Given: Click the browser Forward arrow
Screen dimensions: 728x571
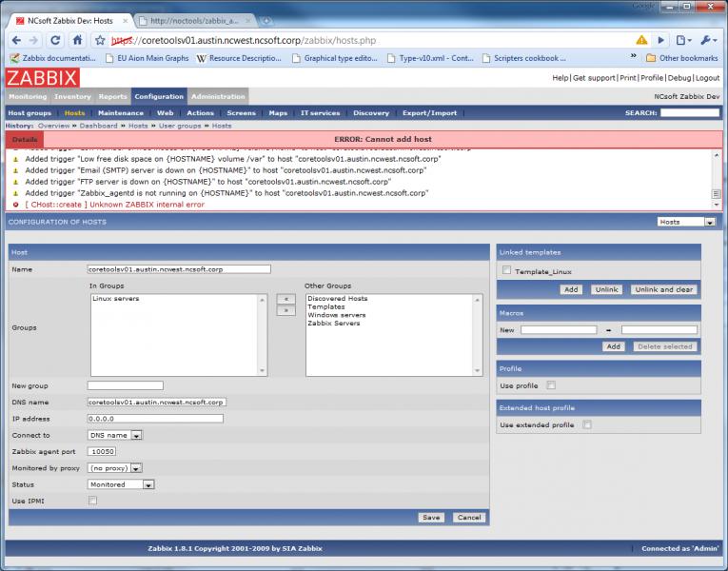Looking at the screenshot, I should pos(33,40).
